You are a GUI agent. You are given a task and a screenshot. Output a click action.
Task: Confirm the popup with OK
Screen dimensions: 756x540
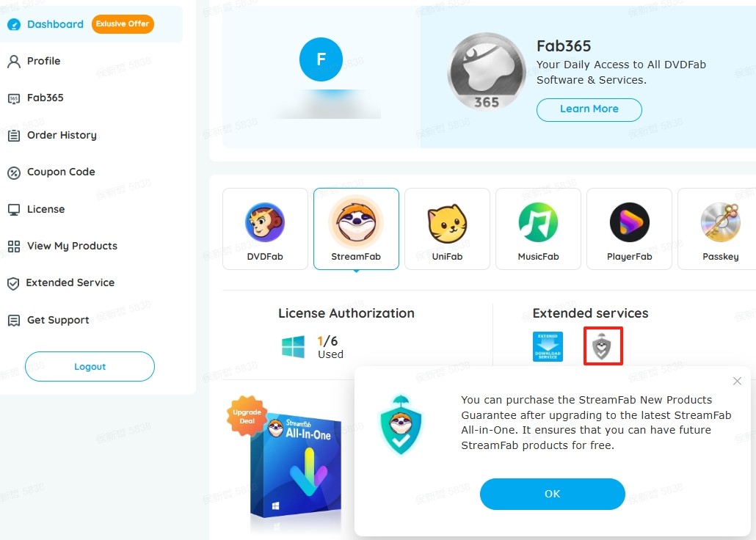click(553, 494)
